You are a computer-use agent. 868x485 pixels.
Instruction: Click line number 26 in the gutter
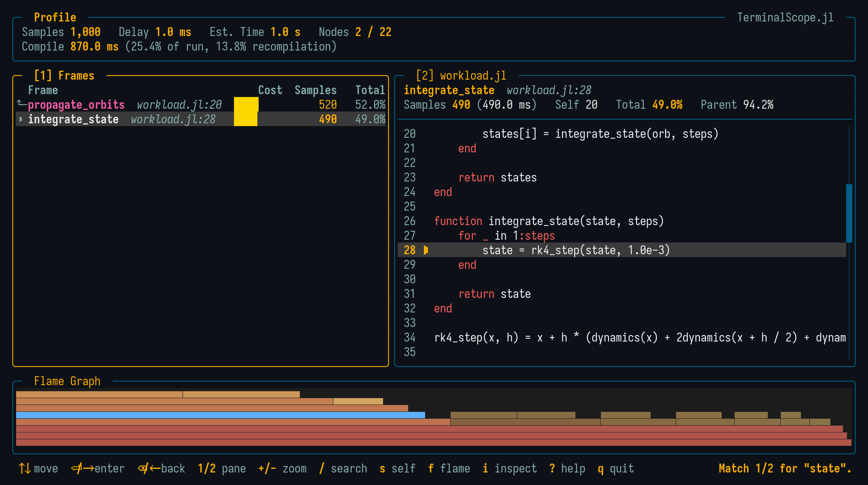tap(410, 221)
